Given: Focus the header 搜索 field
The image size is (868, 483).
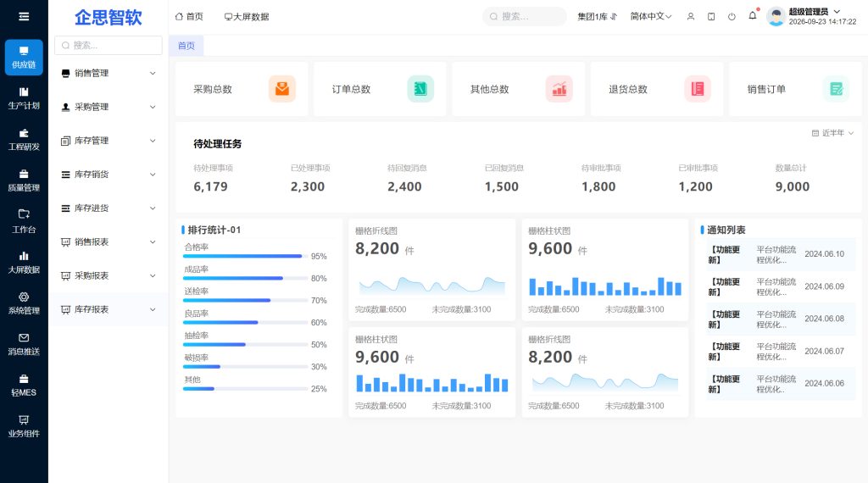Looking at the screenshot, I should (x=524, y=17).
